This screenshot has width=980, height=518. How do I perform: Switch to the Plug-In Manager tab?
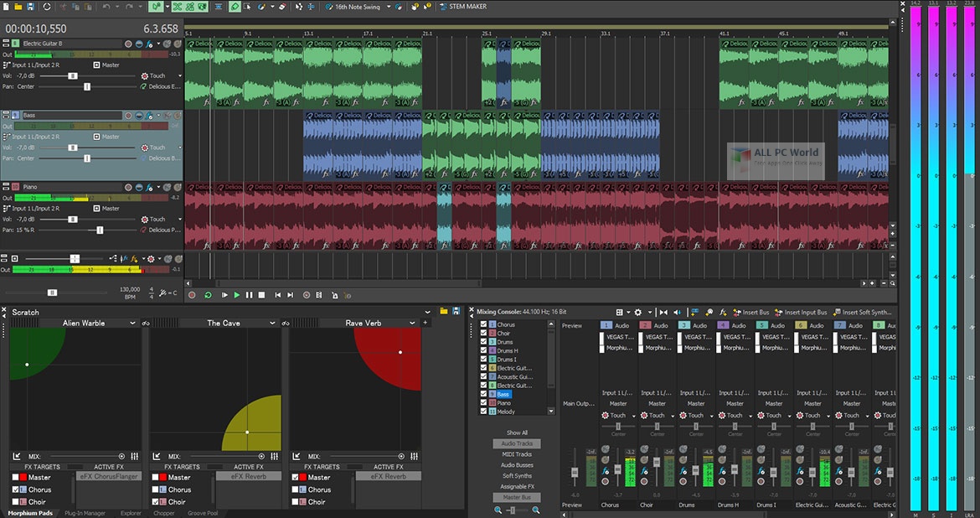click(85, 513)
